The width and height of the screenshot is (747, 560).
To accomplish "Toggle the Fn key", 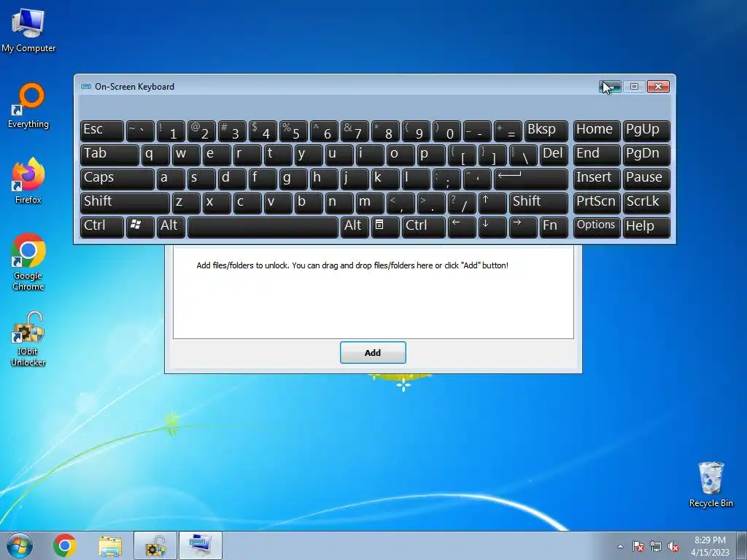I will [554, 227].
